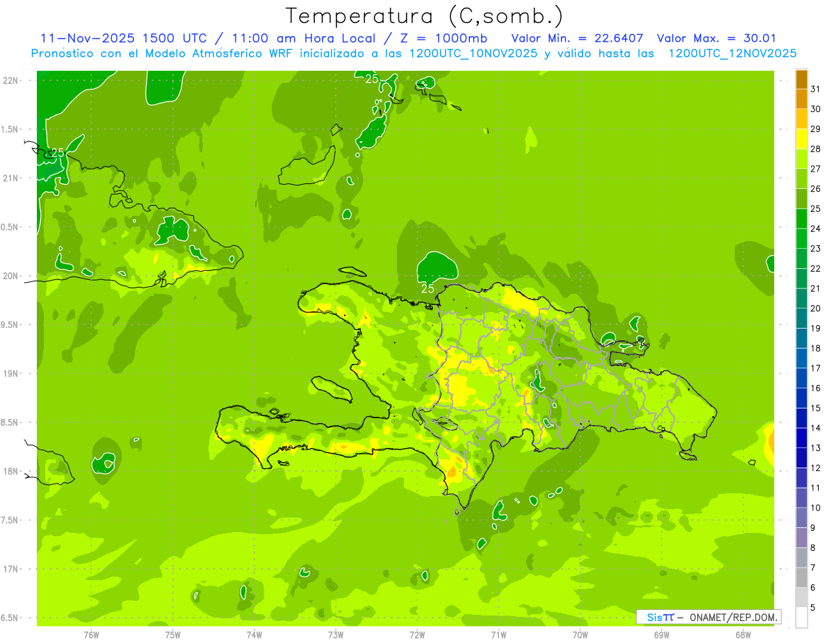Click the orange legend swatch between 30 and 31
834x644 pixels.
[801, 99]
